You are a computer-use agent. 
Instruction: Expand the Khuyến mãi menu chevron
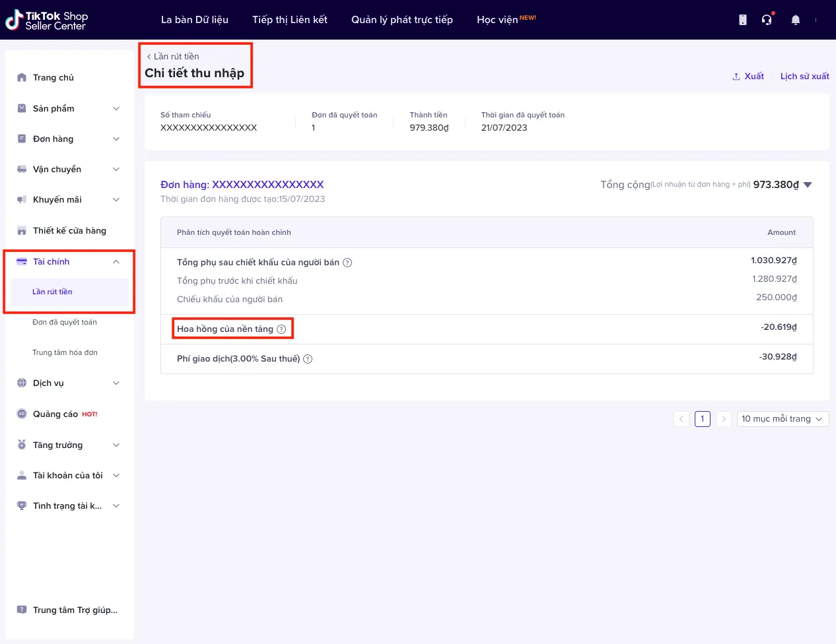coord(116,199)
